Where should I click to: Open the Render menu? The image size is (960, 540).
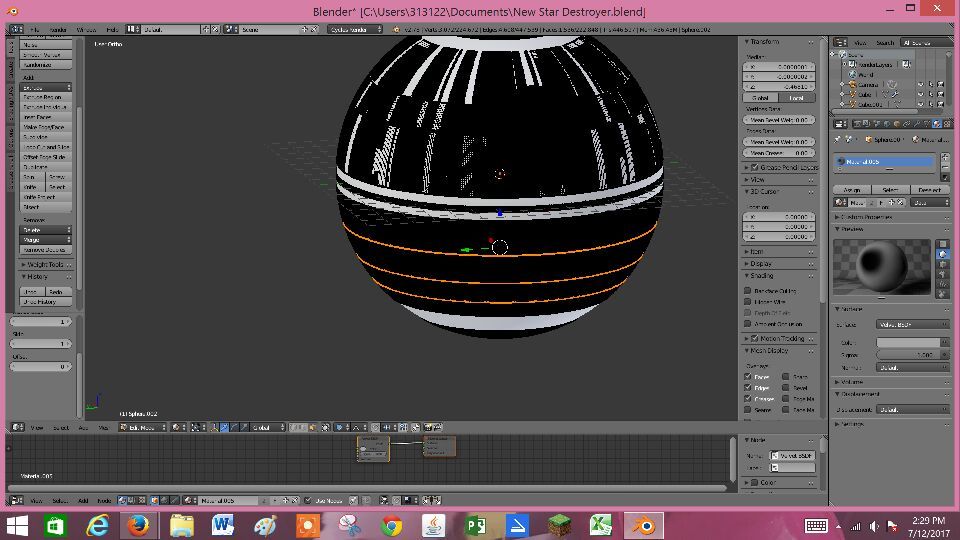(x=58, y=29)
